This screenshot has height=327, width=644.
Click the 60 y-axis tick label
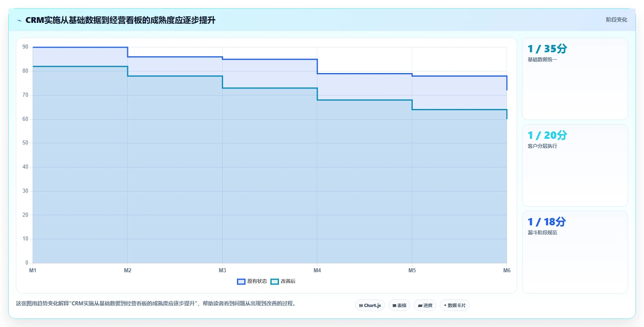click(x=25, y=119)
